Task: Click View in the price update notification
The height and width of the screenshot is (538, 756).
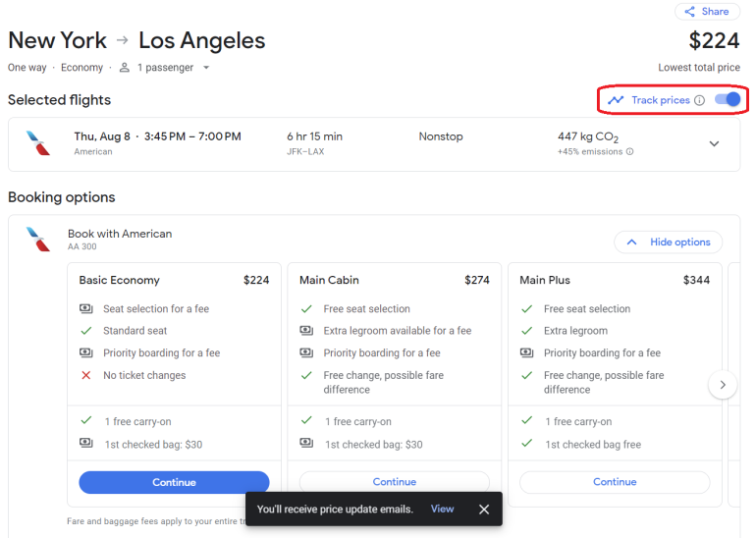Action: pos(442,509)
